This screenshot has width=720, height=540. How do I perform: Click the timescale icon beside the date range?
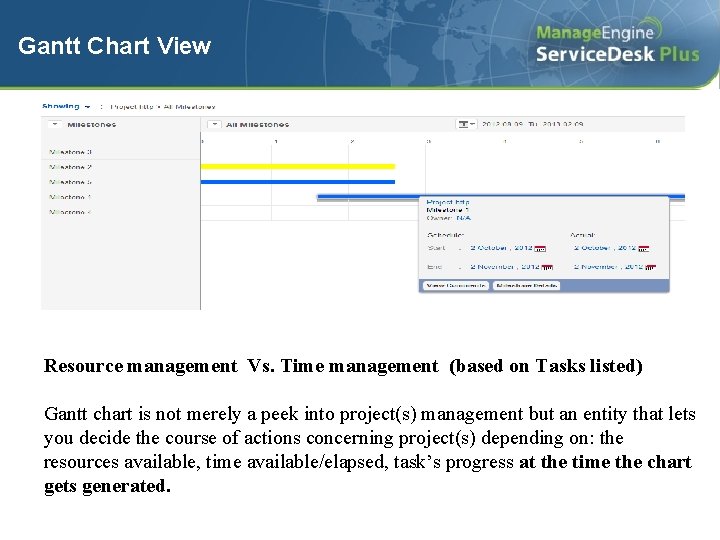(466, 124)
